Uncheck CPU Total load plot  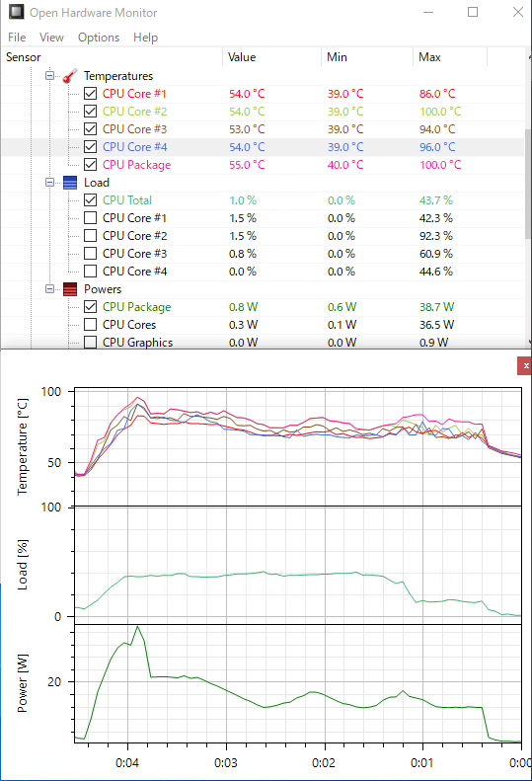click(x=90, y=200)
